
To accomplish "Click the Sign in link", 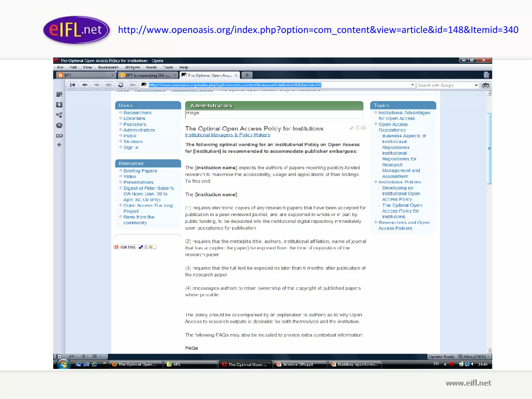I will click(x=131, y=147).
